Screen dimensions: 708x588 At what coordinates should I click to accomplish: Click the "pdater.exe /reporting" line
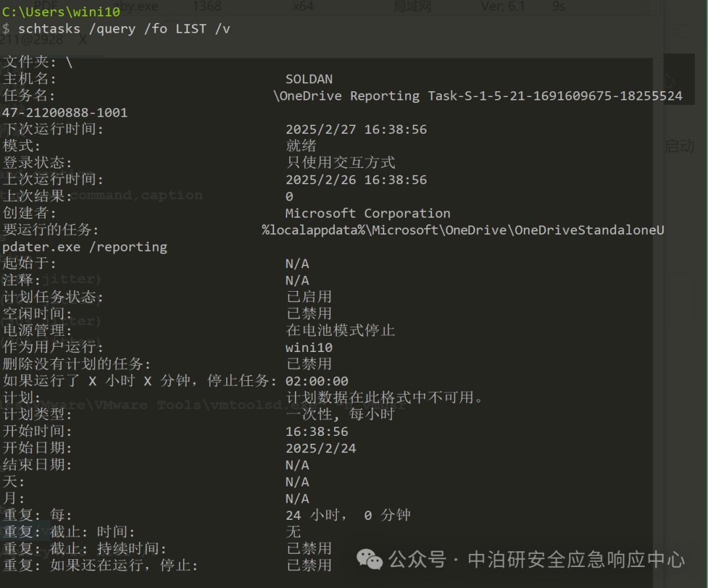[85, 247]
